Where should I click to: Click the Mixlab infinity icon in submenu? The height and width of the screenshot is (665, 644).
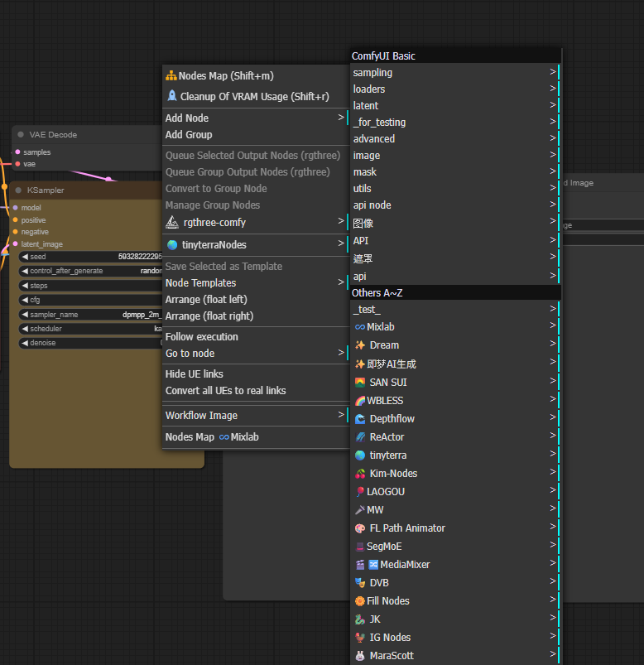pos(359,327)
